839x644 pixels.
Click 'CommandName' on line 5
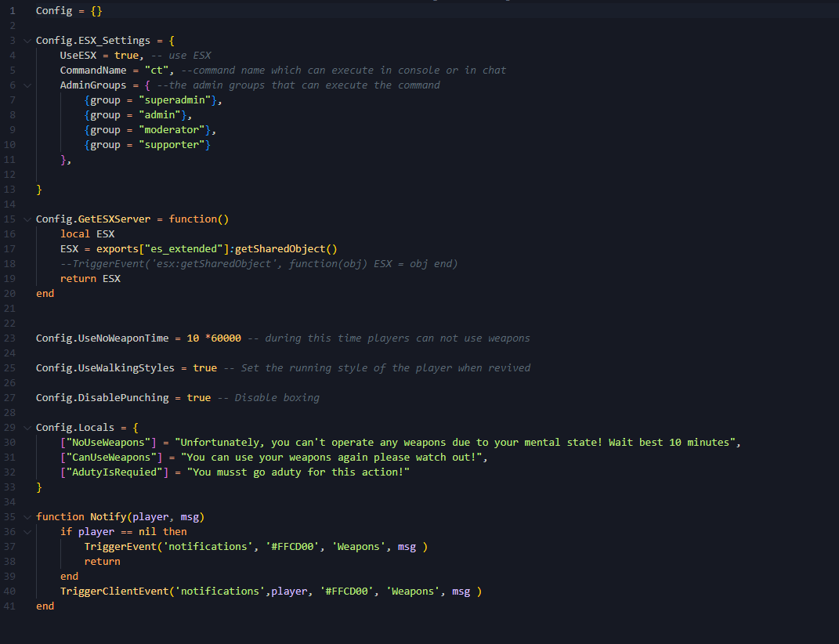(93, 71)
